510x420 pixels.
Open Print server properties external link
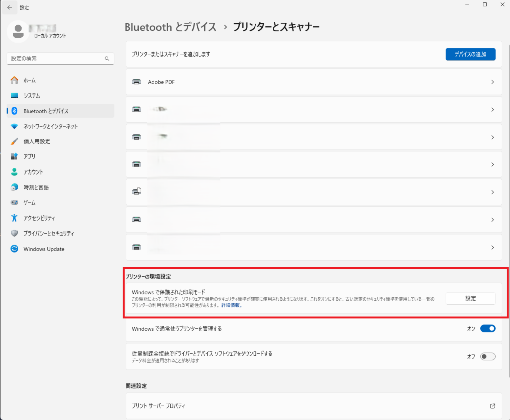point(492,406)
